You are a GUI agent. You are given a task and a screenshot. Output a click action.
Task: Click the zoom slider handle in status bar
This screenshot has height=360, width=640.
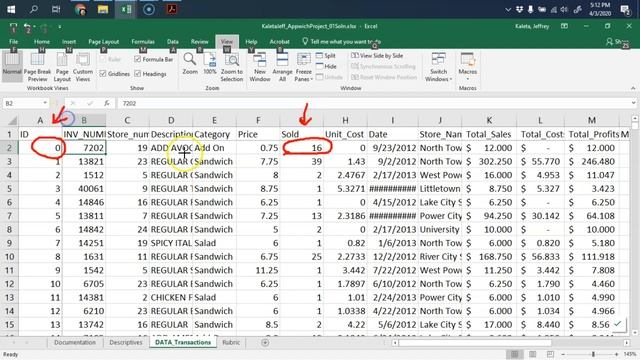(593, 354)
